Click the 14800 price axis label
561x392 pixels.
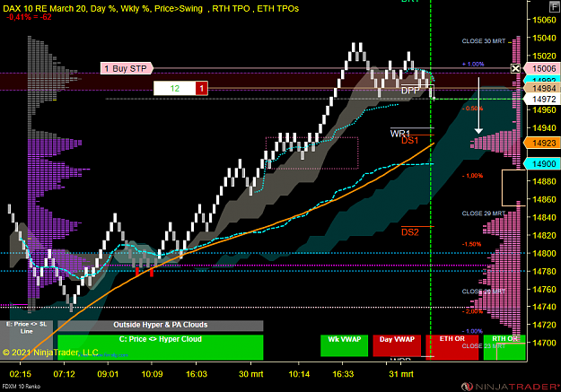544,254
